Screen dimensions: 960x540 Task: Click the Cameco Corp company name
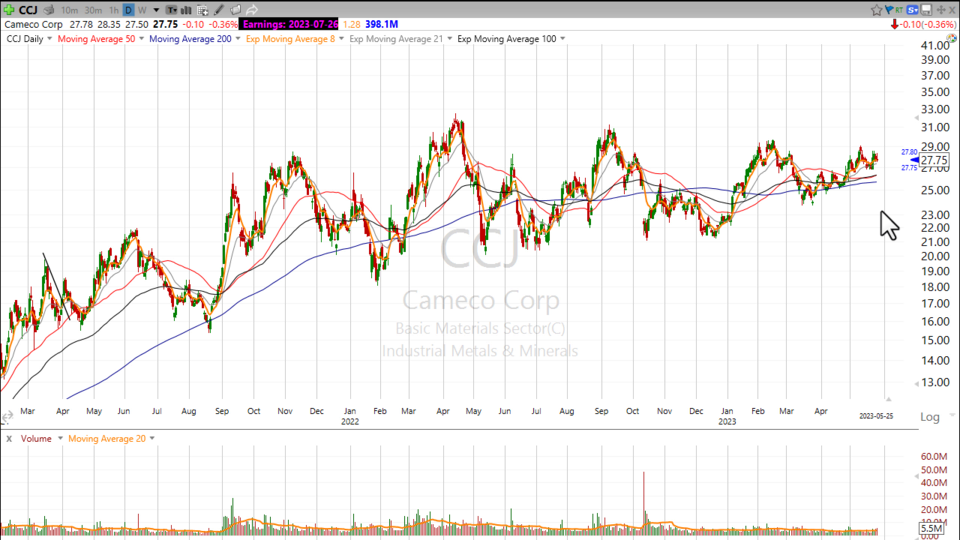[34, 24]
